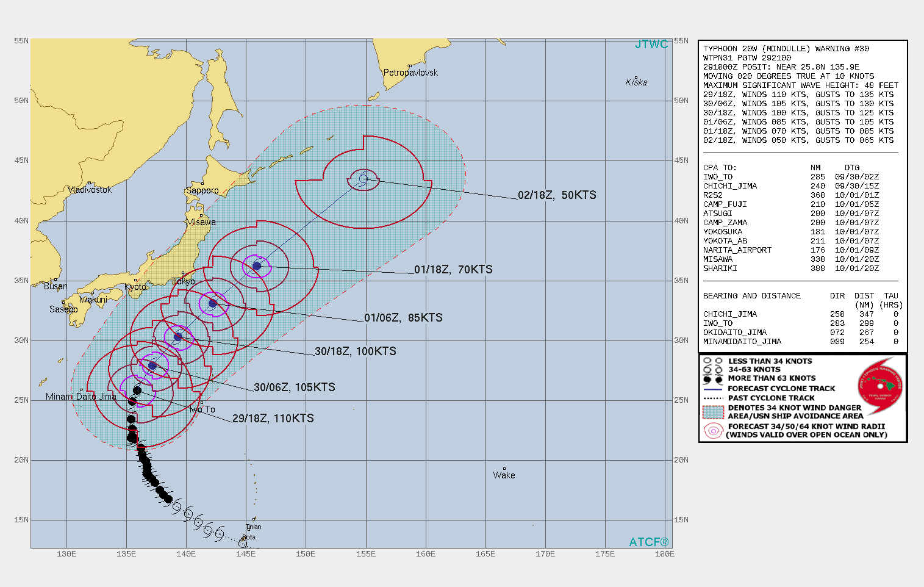Click the '02/18Z, WINDS 050 KTS' warning line
Image resolution: width=924 pixels, height=587 pixels.
point(798,140)
